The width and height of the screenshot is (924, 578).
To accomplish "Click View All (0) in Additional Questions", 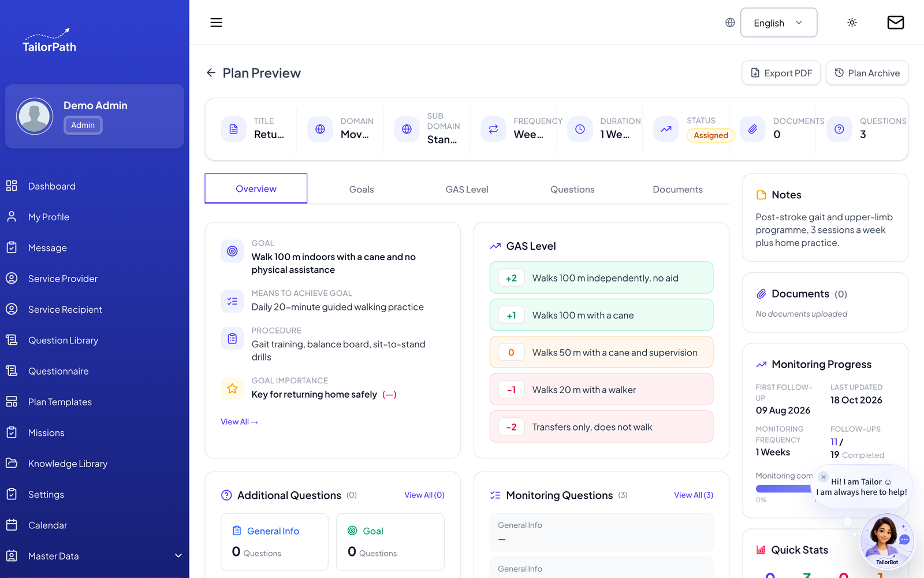I will pyautogui.click(x=424, y=495).
